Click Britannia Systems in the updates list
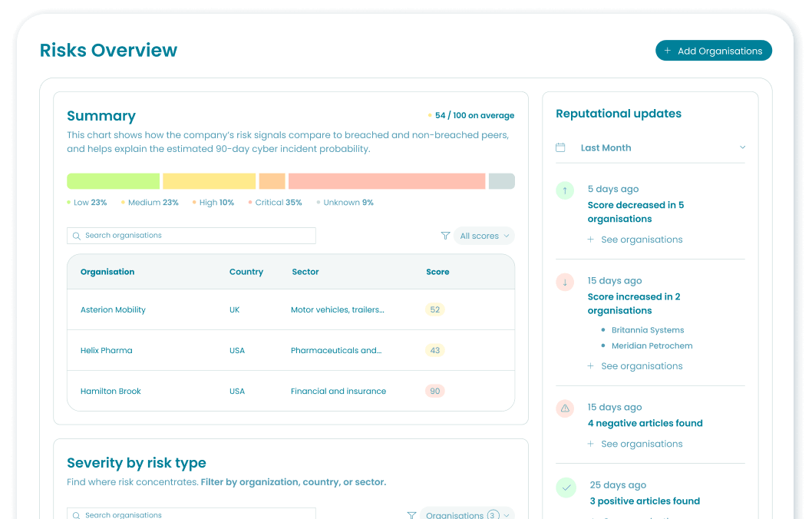 tap(648, 330)
